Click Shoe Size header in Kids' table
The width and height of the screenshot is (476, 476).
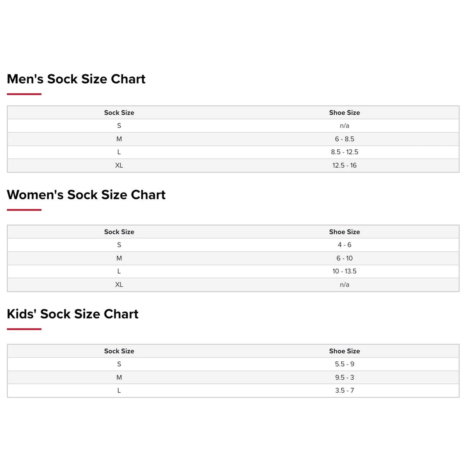(x=344, y=351)
